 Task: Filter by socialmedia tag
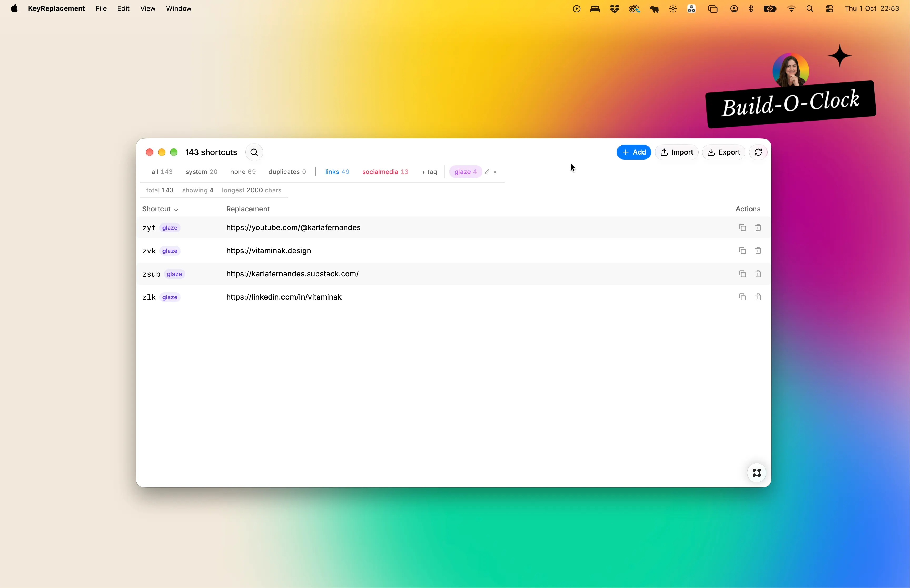(385, 172)
